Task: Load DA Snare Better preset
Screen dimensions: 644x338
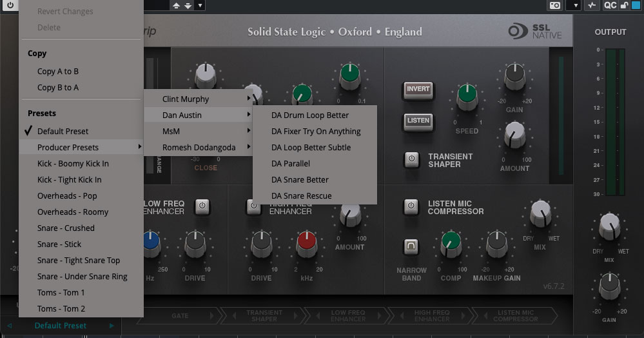Action: 315,180
